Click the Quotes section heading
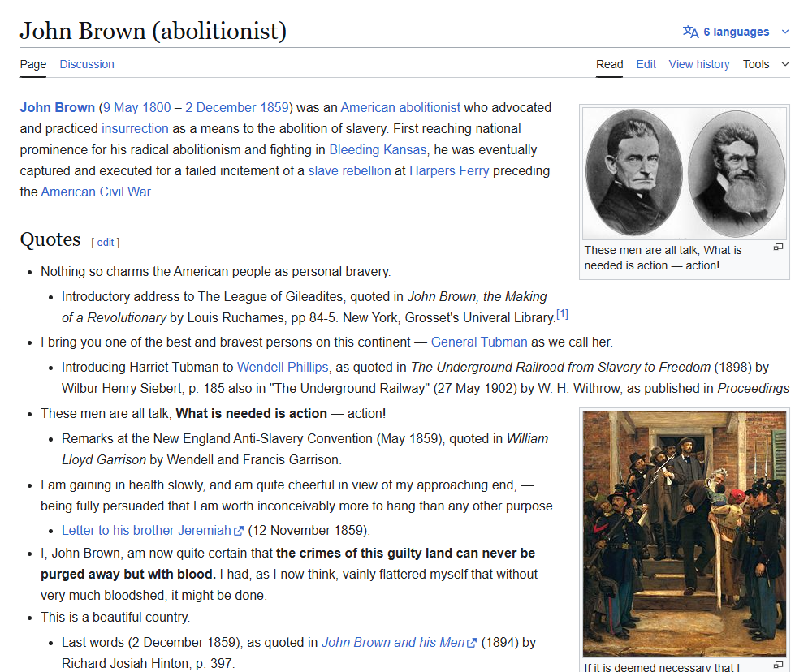The width and height of the screenshot is (808, 672). tap(50, 239)
